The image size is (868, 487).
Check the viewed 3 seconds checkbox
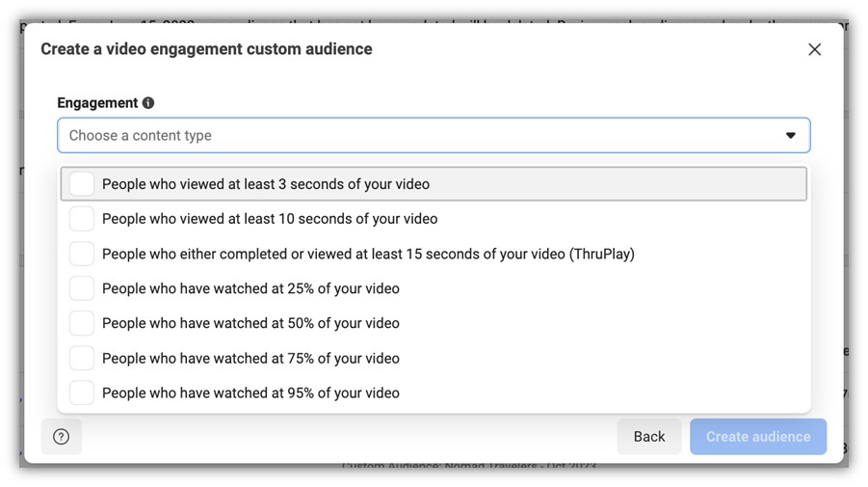point(82,184)
